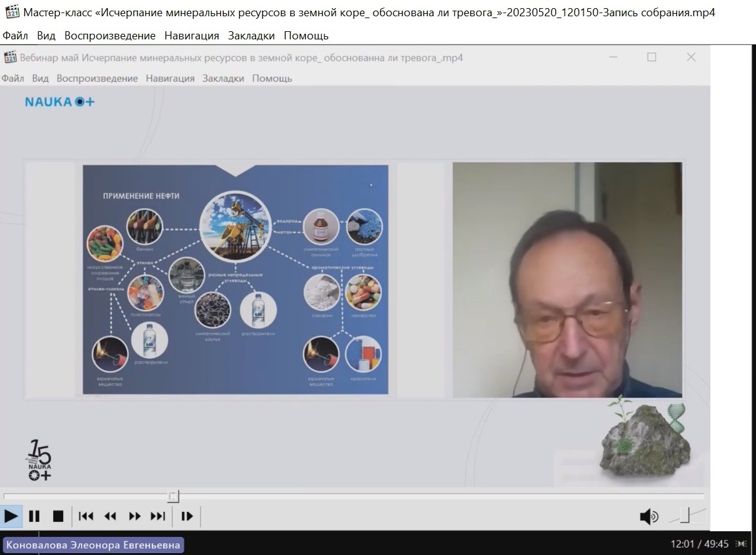Open the top Помощь menu of the player
The height and width of the screenshot is (555, 756).
pos(306,36)
